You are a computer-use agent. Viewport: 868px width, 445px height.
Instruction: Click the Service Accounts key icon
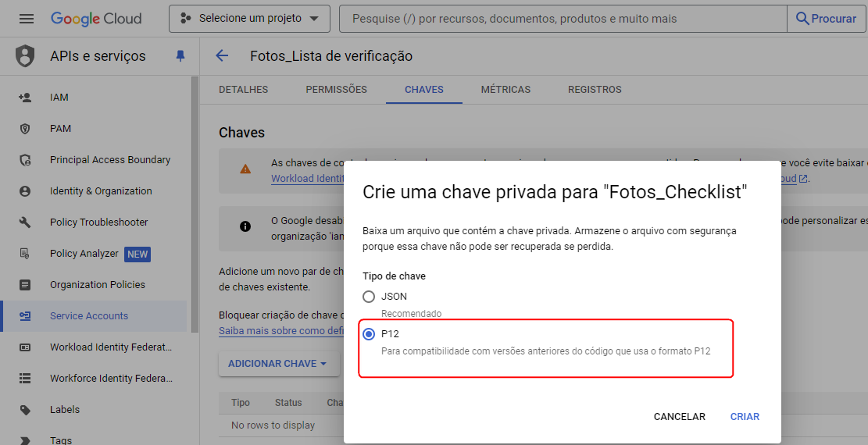tap(25, 316)
